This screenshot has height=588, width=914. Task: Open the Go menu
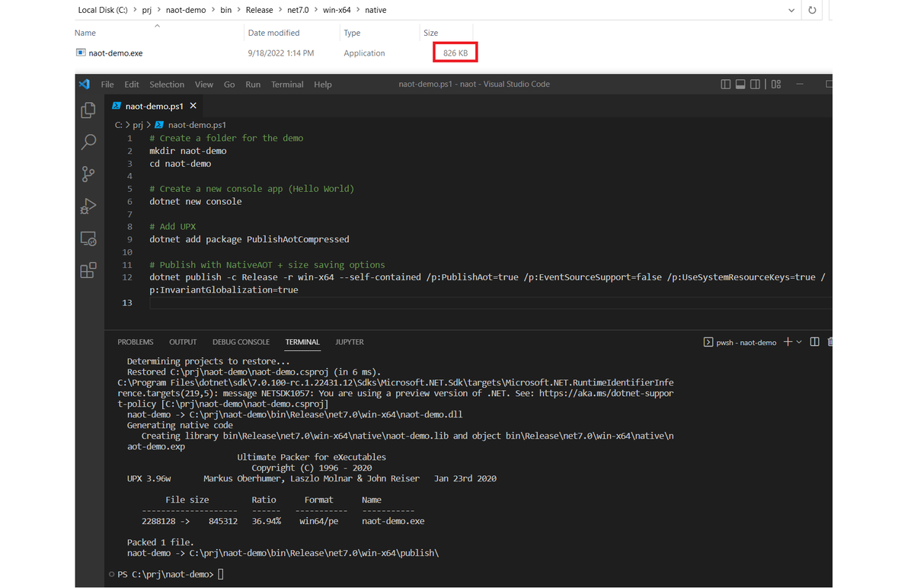(x=229, y=85)
